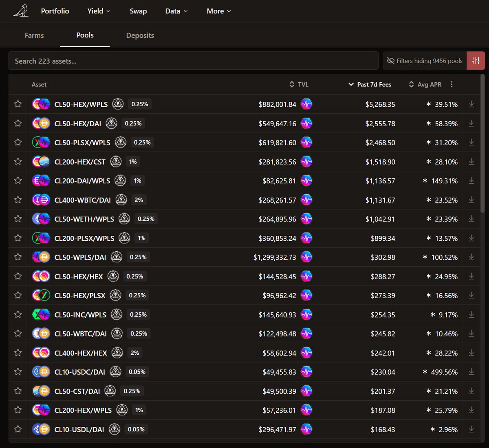Click deposit arrow for CL400-WBTC/DAI row
489x448 pixels.
(x=471, y=200)
